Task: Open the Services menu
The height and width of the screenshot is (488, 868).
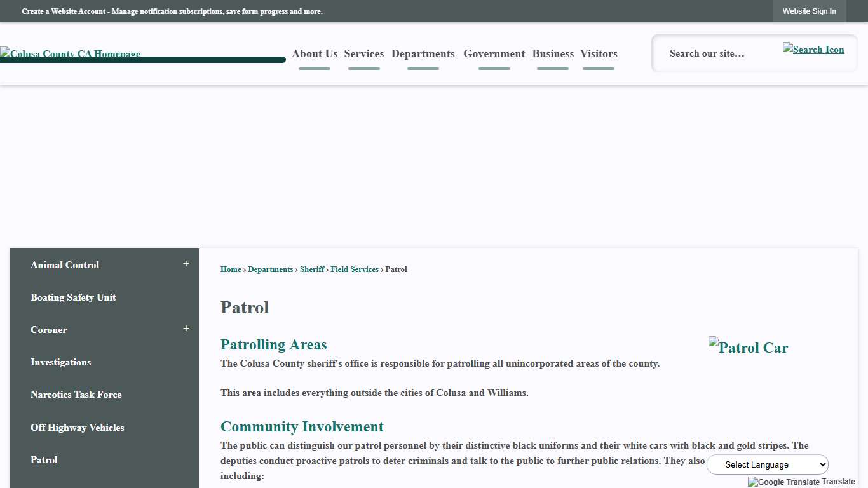Action: (x=363, y=53)
